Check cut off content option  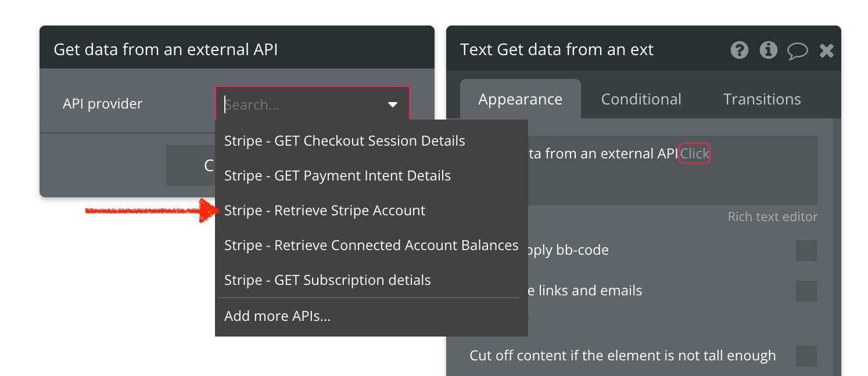click(806, 356)
